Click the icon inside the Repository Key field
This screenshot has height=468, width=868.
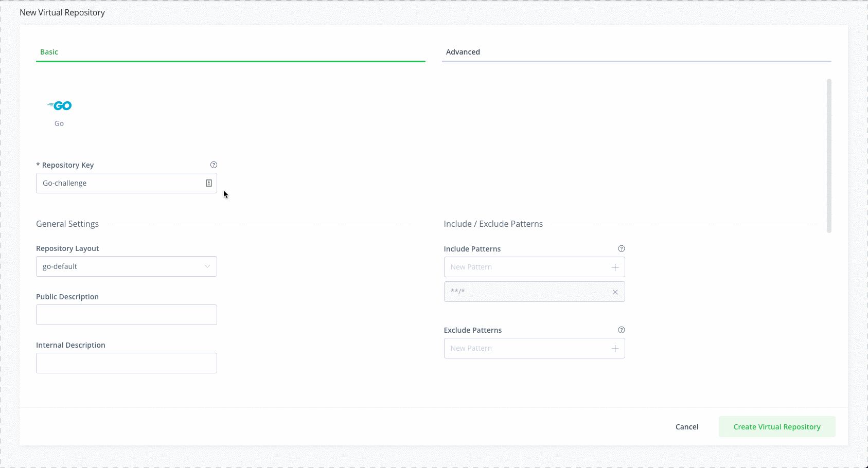click(x=208, y=183)
